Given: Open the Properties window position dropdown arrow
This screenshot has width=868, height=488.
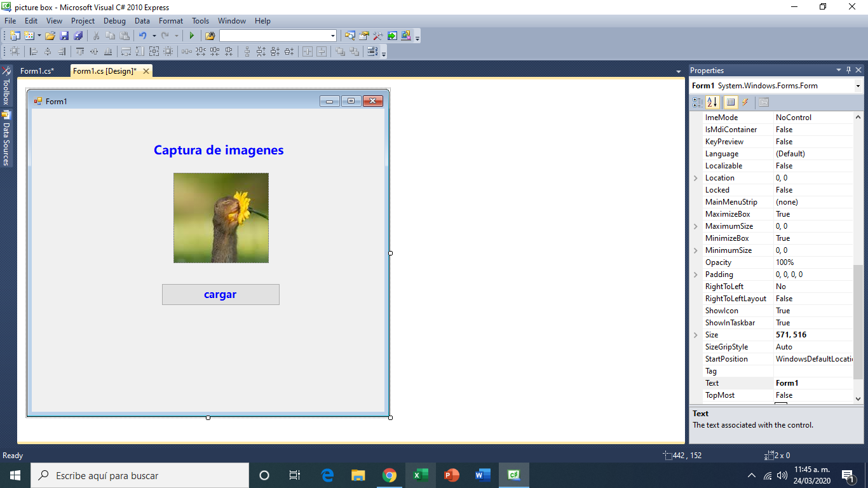Looking at the screenshot, I should [838, 70].
